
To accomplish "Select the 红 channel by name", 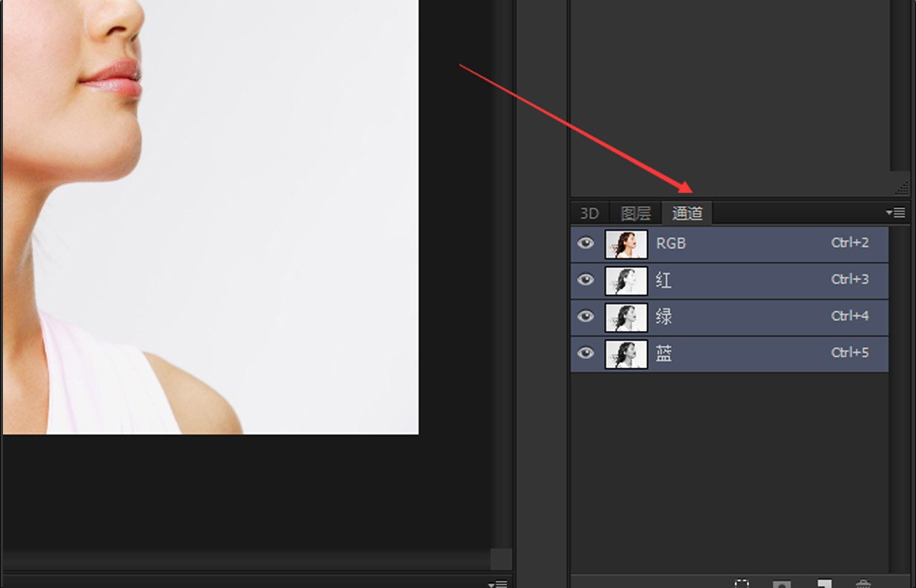I will [x=664, y=280].
